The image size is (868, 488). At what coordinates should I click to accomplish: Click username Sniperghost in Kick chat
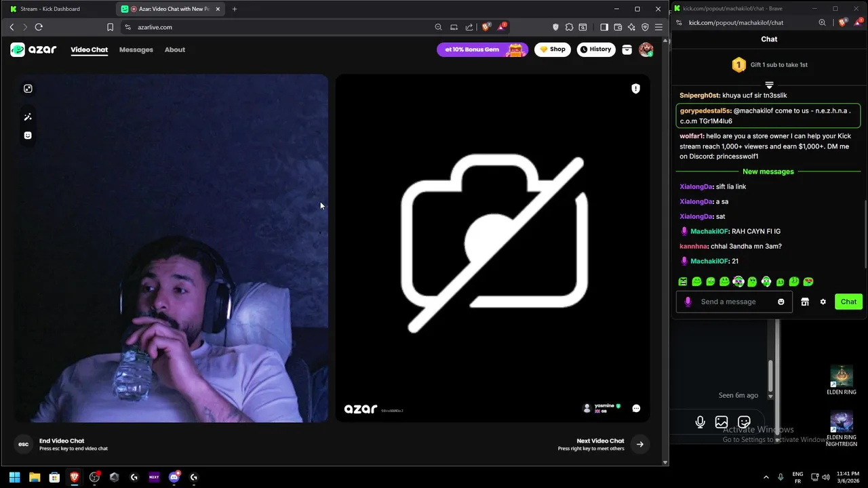click(699, 96)
